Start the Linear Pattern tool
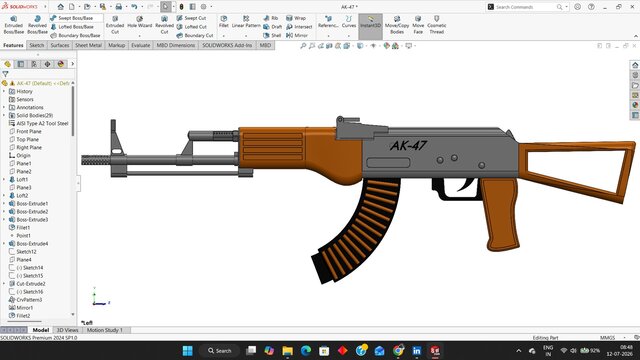This screenshot has height=360, width=640. tap(246, 22)
